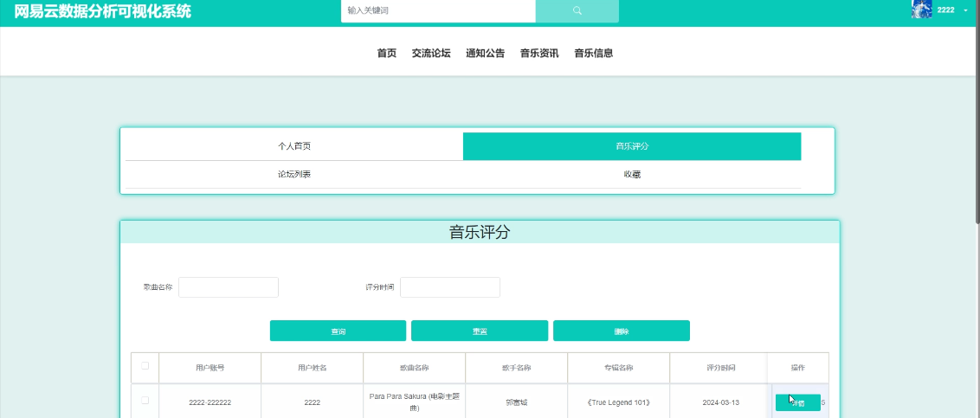Image resolution: width=980 pixels, height=418 pixels.
Task: Click the 专辑名称 column header
Action: (x=619, y=368)
